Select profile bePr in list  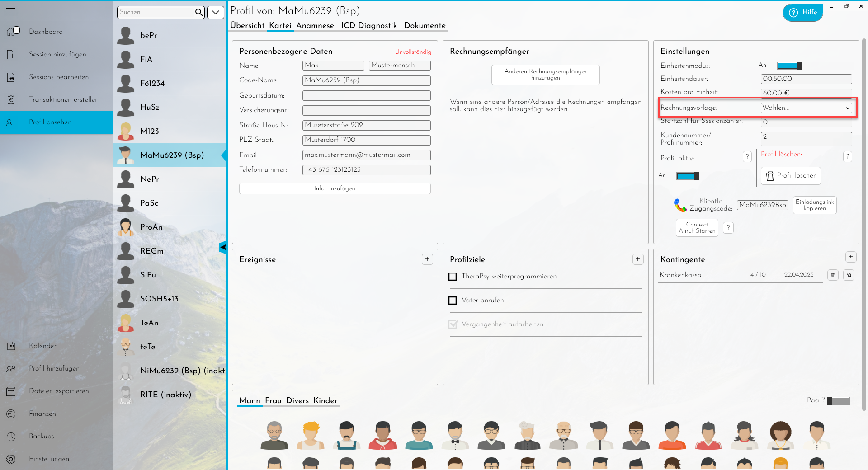coord(170,35)
